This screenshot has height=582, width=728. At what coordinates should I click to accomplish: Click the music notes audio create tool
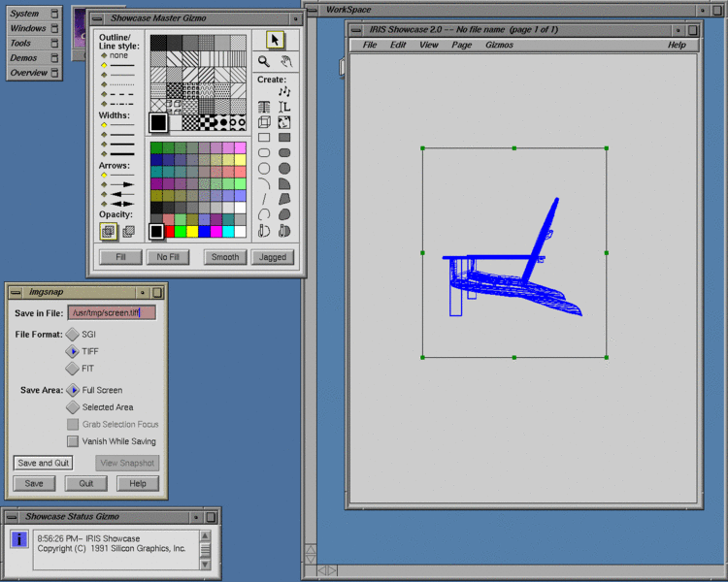point(284,91)
